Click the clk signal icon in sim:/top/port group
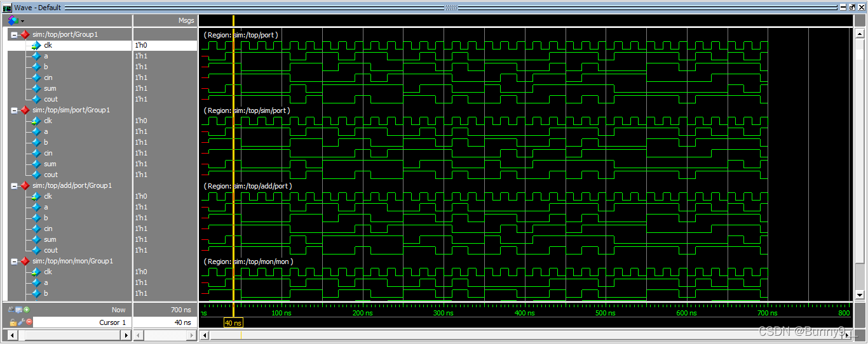This screenshot has width=868, height=344. (36, 45)
